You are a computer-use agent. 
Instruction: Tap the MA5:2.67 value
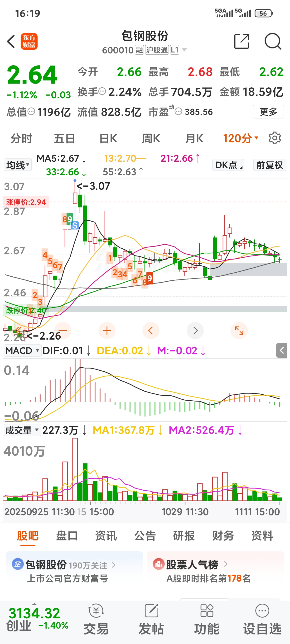tap(58, 158)
